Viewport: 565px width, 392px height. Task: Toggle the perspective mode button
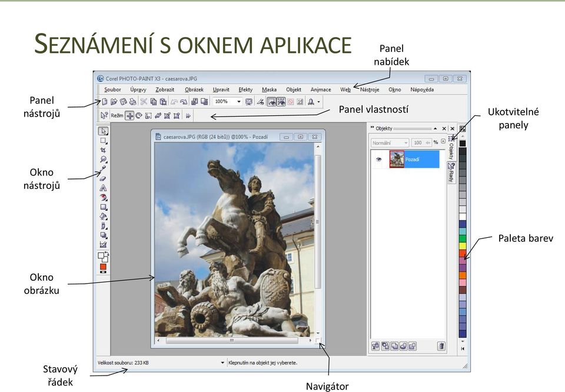[x=177, y=115]
